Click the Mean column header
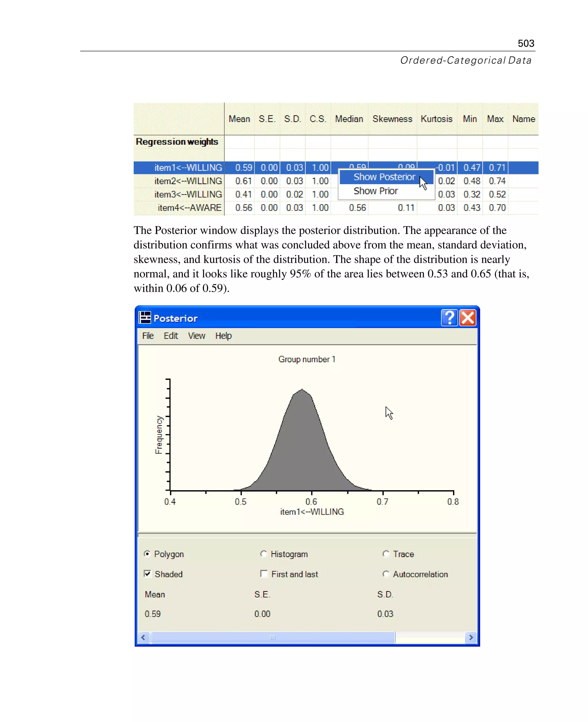The width and height of the screenshot is (588, 722). point(239,119)
